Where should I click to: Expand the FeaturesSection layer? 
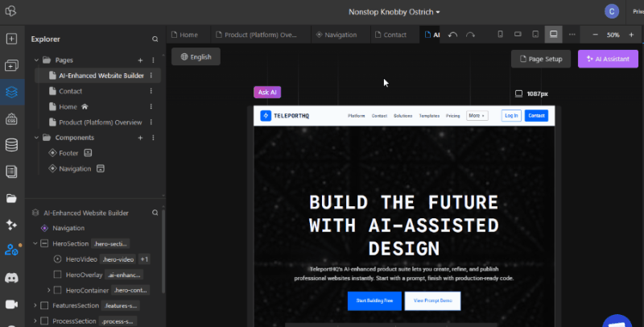(x=35, y=305)
